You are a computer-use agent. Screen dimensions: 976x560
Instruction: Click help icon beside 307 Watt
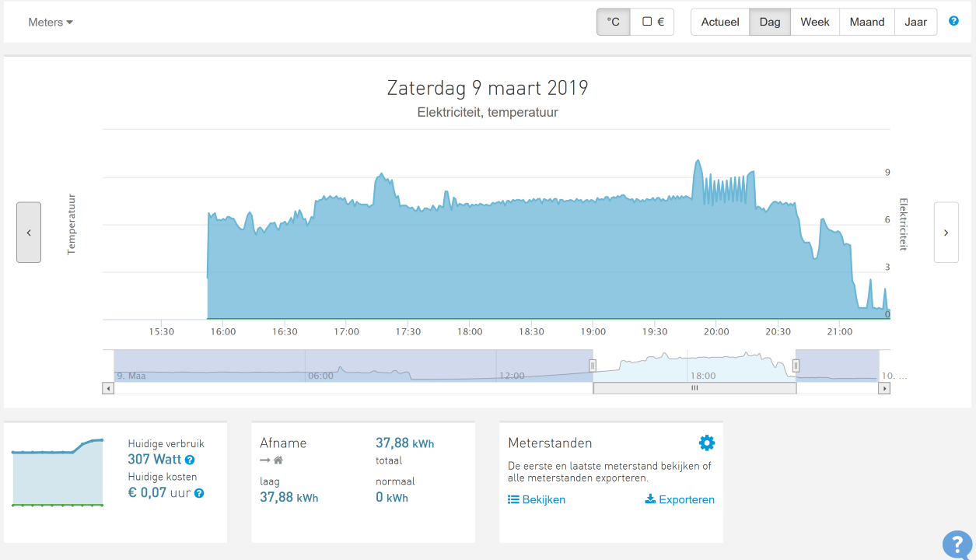[x=190, y=460]
